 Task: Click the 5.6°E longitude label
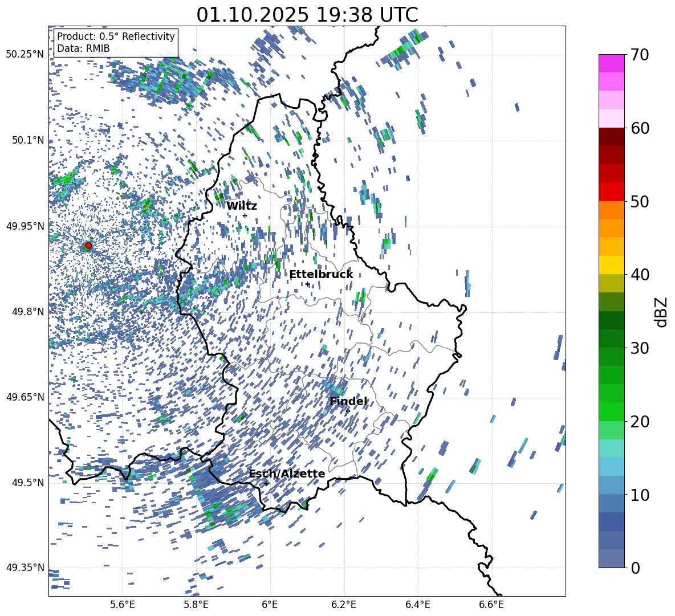click(122, 605)
